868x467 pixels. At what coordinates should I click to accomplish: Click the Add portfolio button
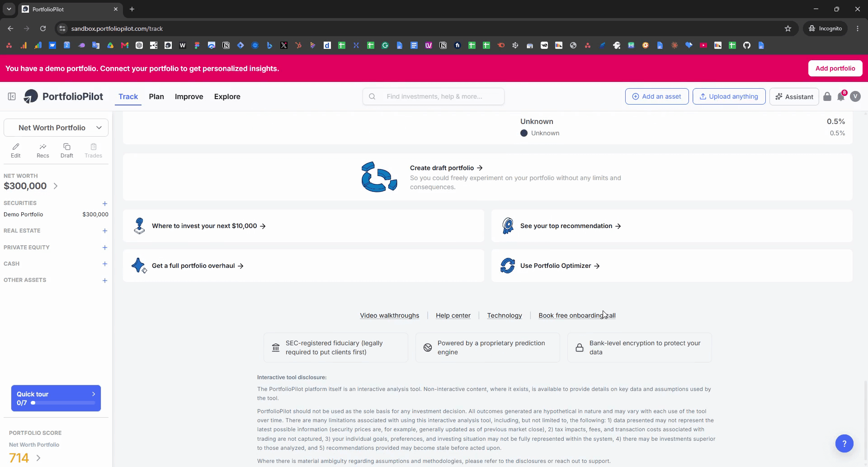click(x=835, y=68)
